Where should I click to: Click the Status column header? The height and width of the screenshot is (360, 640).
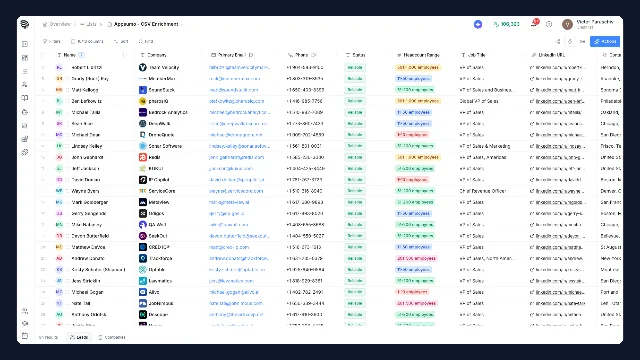(x=355, y=55)
